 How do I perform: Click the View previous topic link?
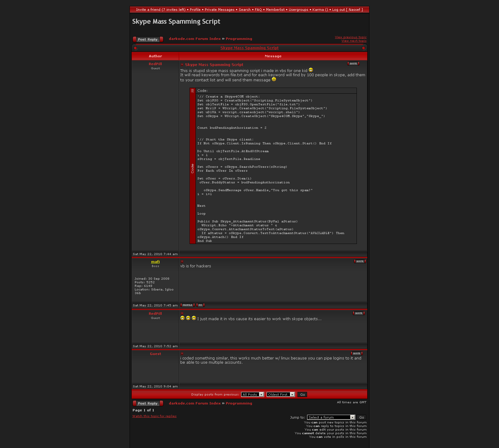pyautogui.click(x=351, y=37)
